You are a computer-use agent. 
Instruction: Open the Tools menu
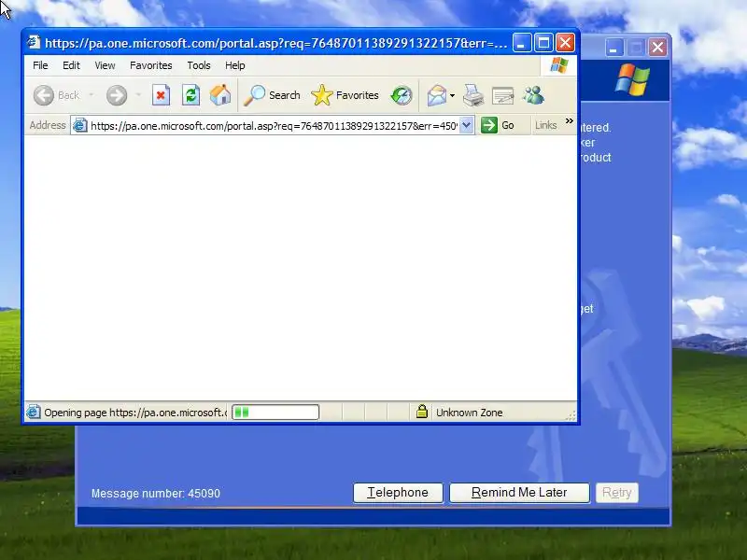(x=199, y=65)
